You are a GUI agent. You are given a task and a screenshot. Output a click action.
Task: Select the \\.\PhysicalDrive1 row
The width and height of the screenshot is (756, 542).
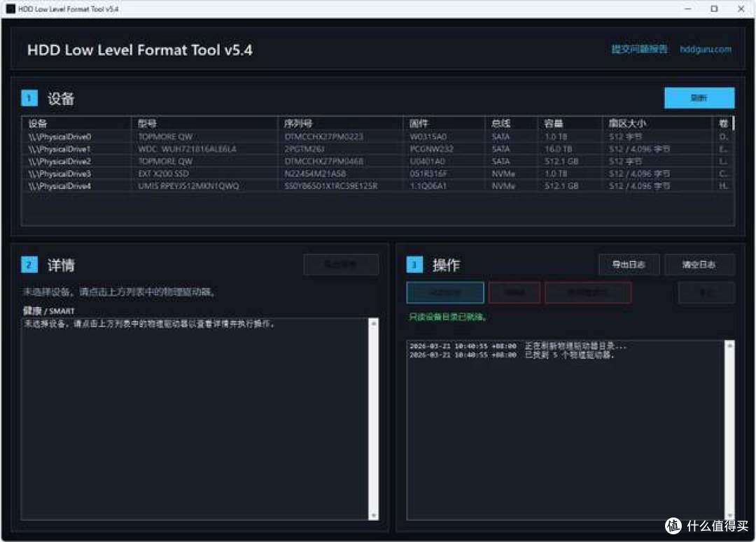tap(377, 149)
